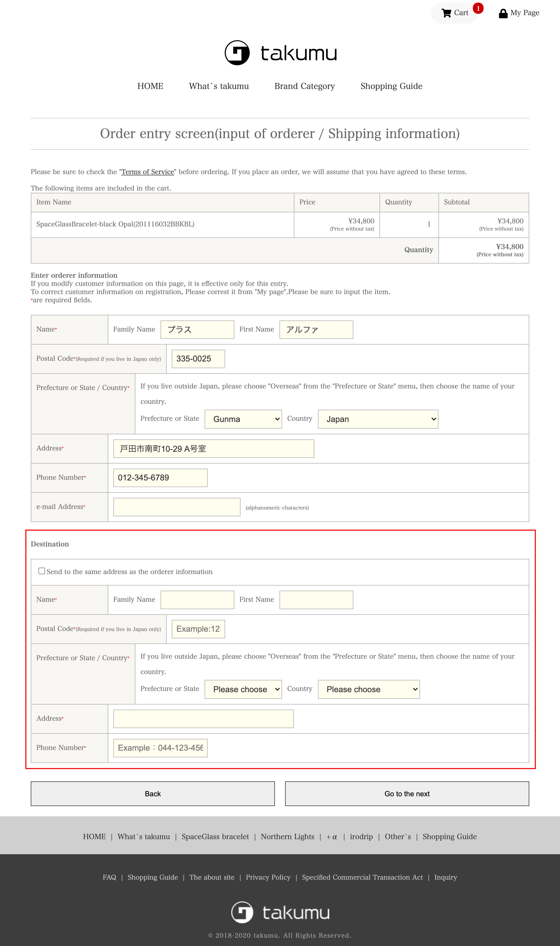Click orderer Phone Number field 012-345-6789
560x946 pixels.
(x=160, y=478)
